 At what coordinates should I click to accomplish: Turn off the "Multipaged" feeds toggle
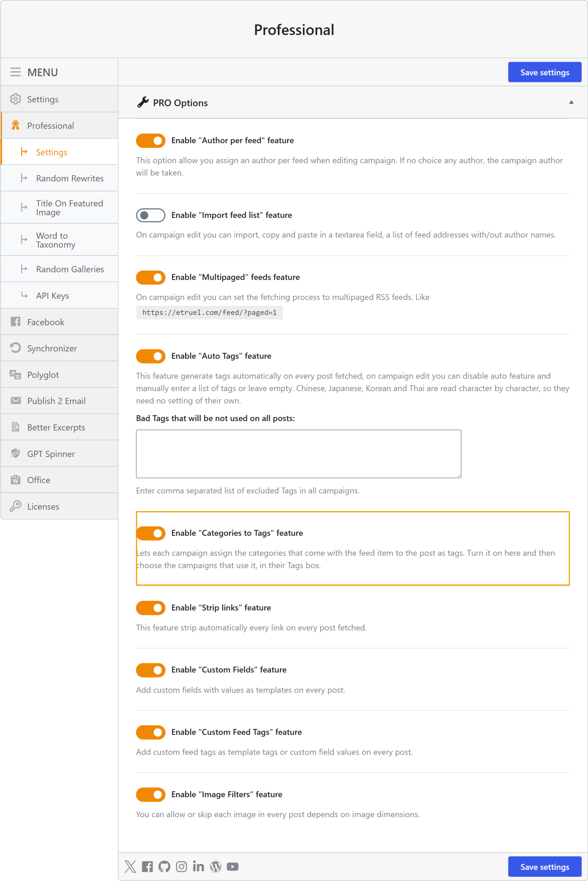tap(151, 278)
